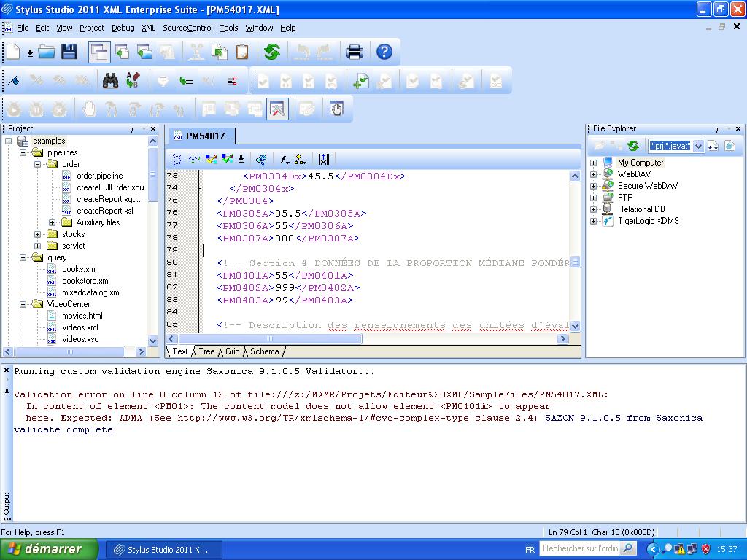This screenshot has width=747, height=560.
Task: Create a new document with the toolbar
Action: pyautogui.click(x=13, y=52)
